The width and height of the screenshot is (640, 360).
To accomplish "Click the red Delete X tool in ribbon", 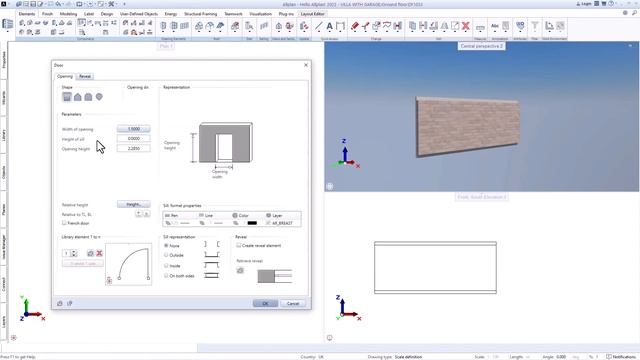I will (465, 26).
